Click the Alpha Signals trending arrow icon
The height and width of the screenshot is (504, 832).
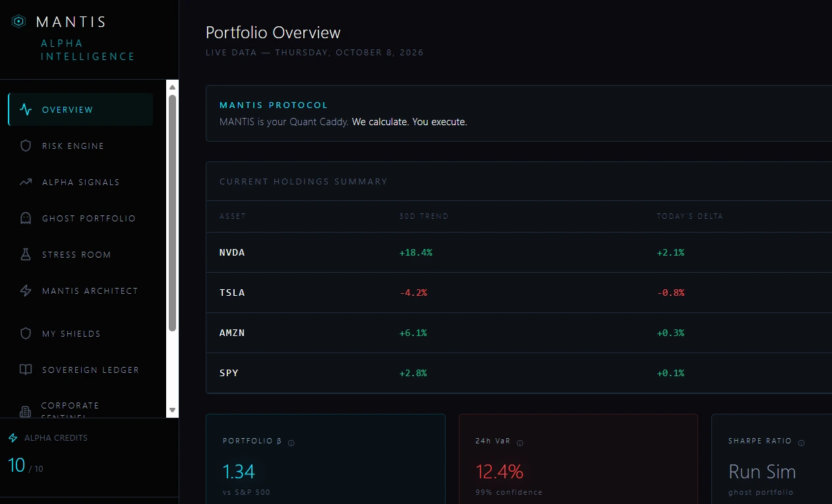point(26,182)
